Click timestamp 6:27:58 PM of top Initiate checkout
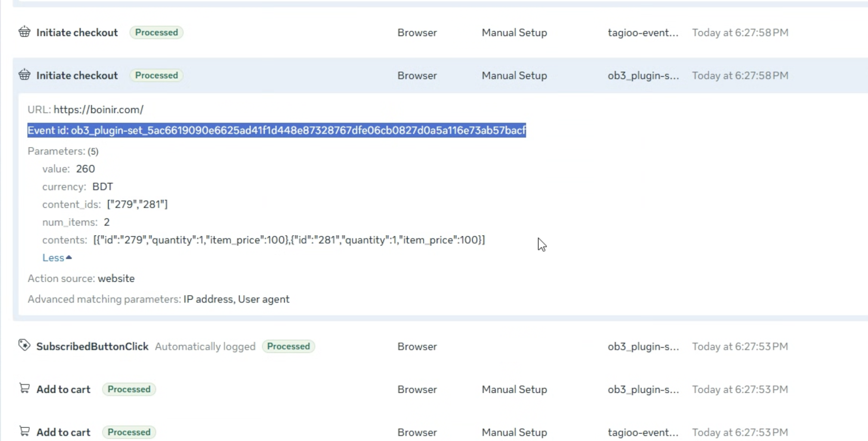The height and width of the screenshot is (441, 868). 740,32
